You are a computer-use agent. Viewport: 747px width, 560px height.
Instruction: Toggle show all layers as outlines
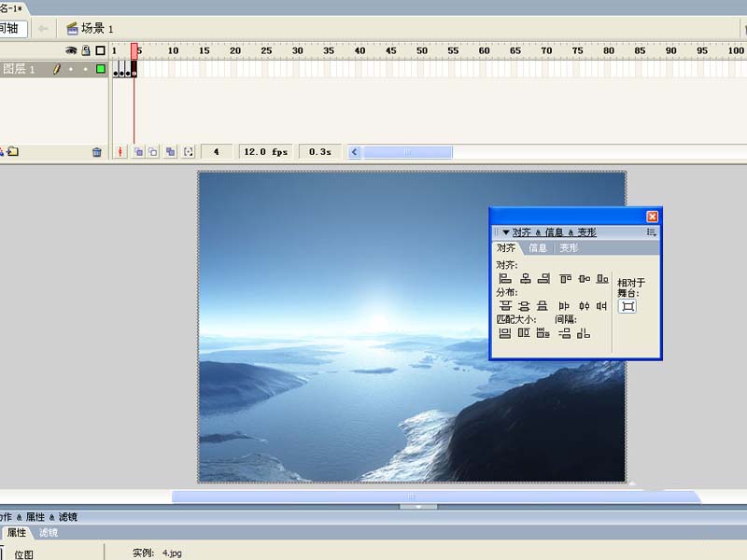tap(100, 50)
